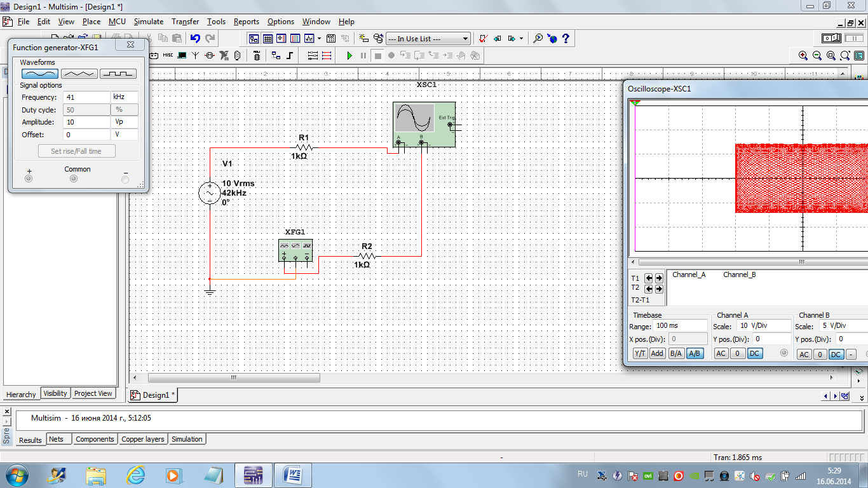Open the Copper layers tab

143,439
